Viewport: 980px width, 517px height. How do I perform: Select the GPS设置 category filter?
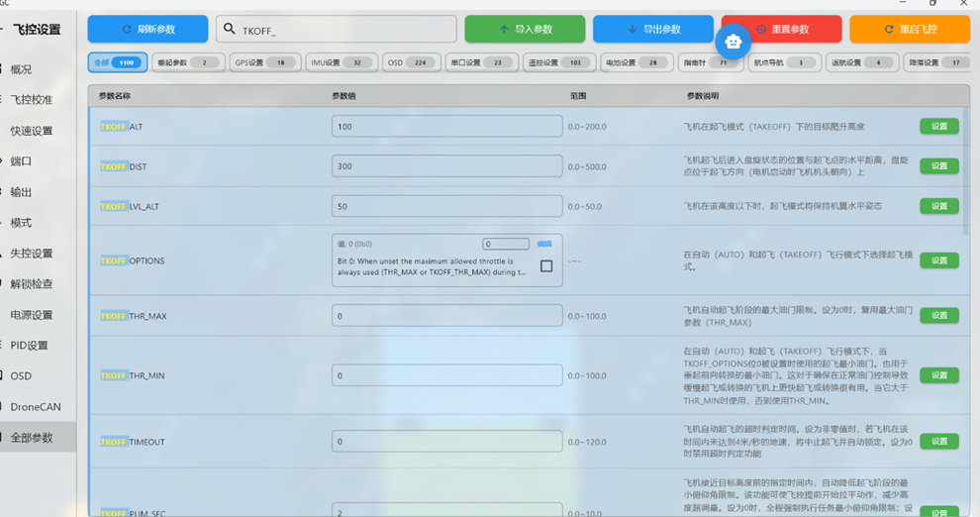pyautogui.click(x=262, y=62)
